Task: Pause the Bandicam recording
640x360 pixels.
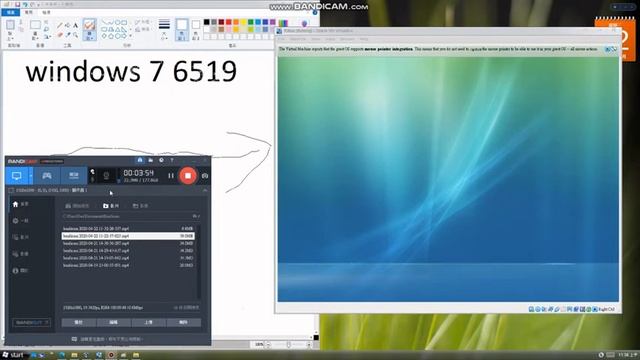Action: click(x=171, y=176)
